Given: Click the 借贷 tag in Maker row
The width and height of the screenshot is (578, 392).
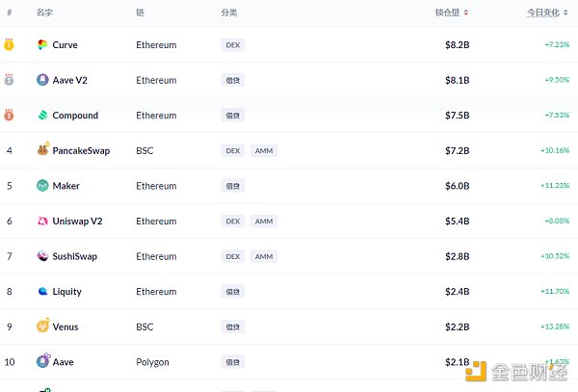Looking at the screenshot, I should click(232, 186).
